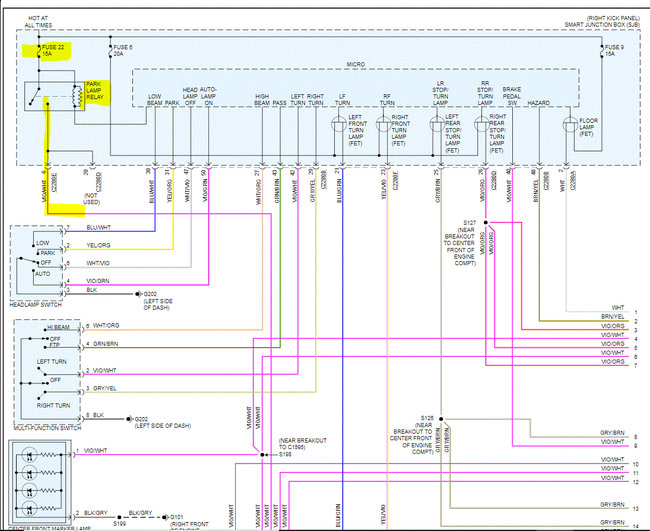Viewport: 650px width, 531px height.
Task: Select the 'LEFT TURN' label in multi-function switch
Action: click(52, 361)
